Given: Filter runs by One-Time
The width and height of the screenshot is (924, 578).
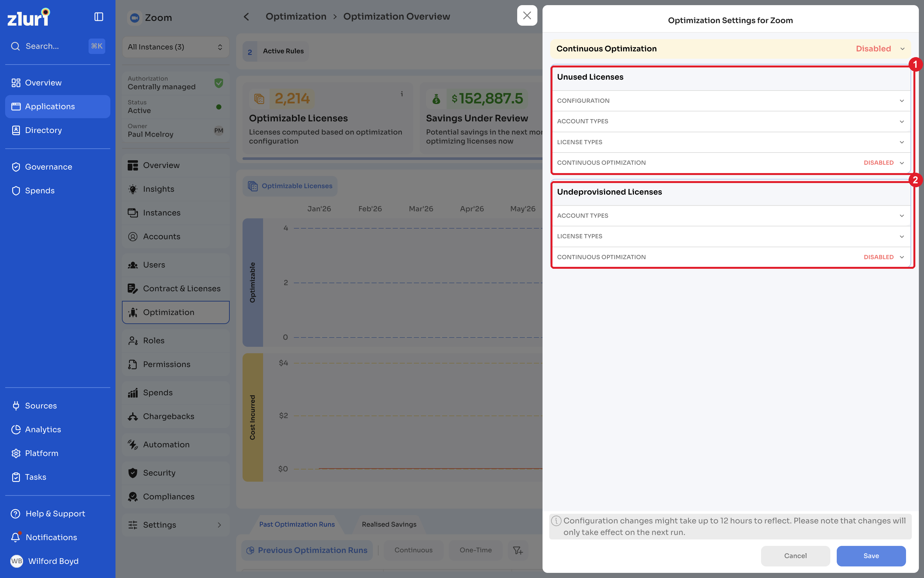Looking at the screenshot, I should 475,550.
